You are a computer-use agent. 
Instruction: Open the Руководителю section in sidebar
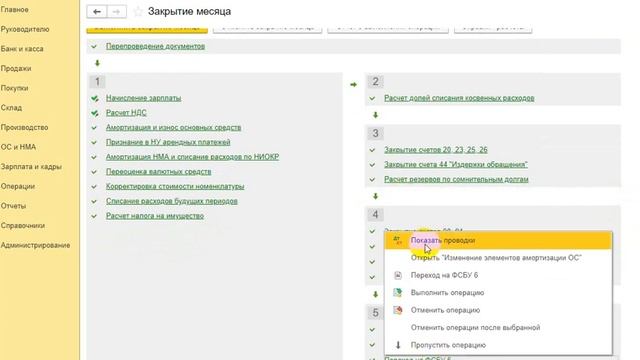[25, 29]
